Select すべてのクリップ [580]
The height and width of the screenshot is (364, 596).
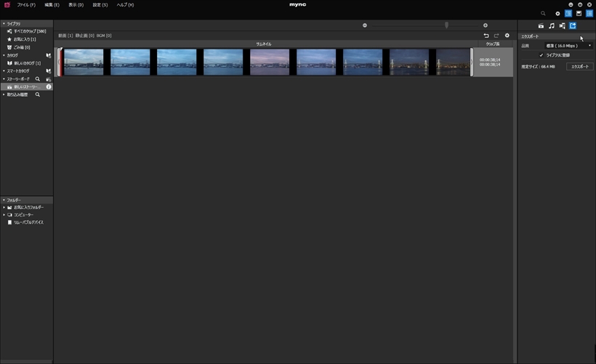30,31
